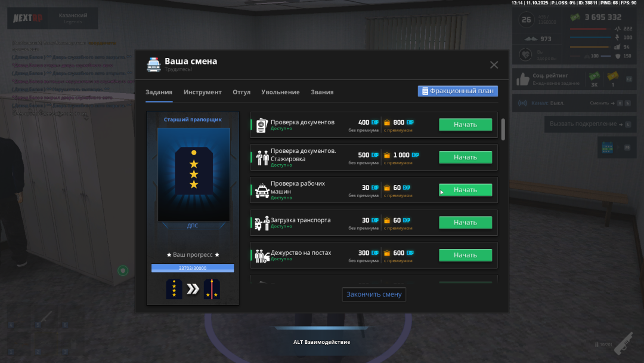
Task: Open the Звания tab
Action: 322,92
